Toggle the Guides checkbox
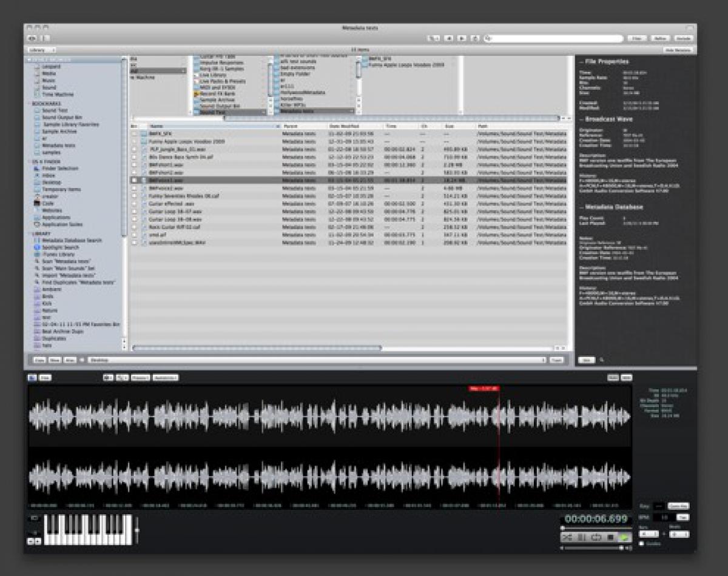The width and height of the screenshot is (728, 576). pos(642,544)
